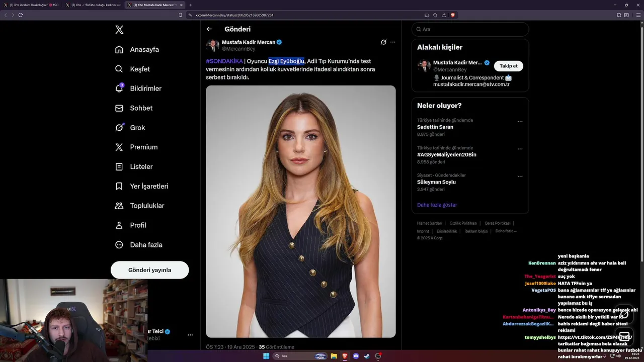Select the Mustafa Kadir Mercan browser tab
Screen dimensions: 644x362
(156, 5)
